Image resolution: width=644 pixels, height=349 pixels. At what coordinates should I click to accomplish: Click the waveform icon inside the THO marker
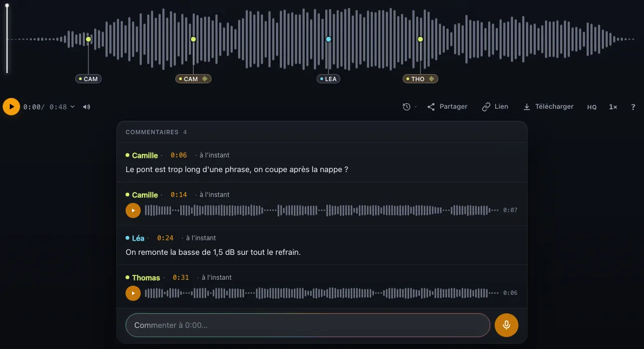(x=431, y=79)
